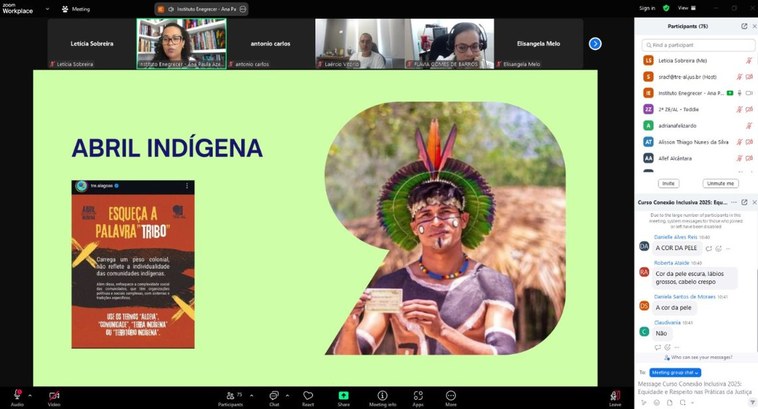Click the green encryption shield icon

[666, 7]
